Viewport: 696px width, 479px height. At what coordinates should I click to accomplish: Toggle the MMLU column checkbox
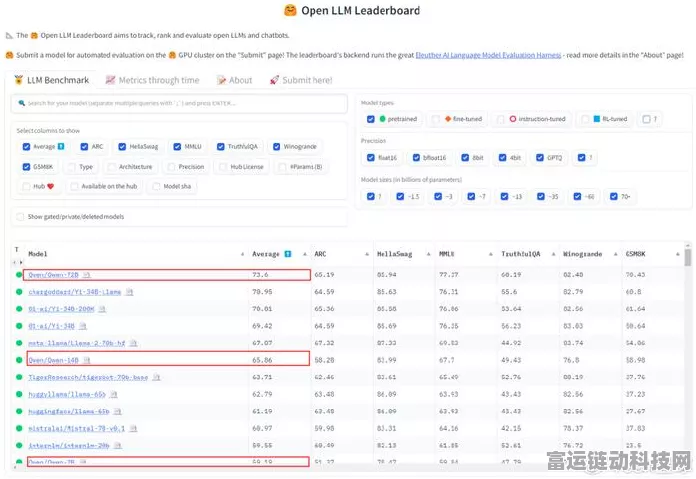tap(177, 146)
